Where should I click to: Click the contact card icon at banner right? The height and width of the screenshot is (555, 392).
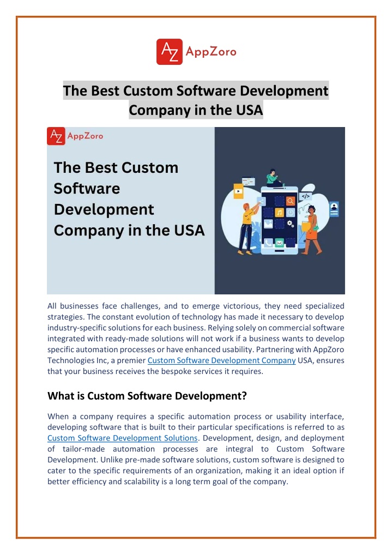(334, 209)
